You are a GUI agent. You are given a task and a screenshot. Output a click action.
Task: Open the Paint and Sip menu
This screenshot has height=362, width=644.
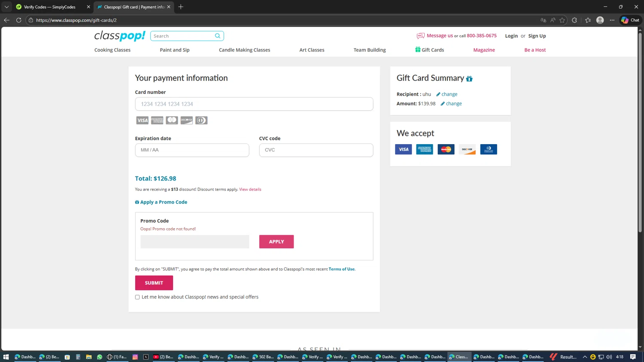pyautogui.click(x=175, y=50)
